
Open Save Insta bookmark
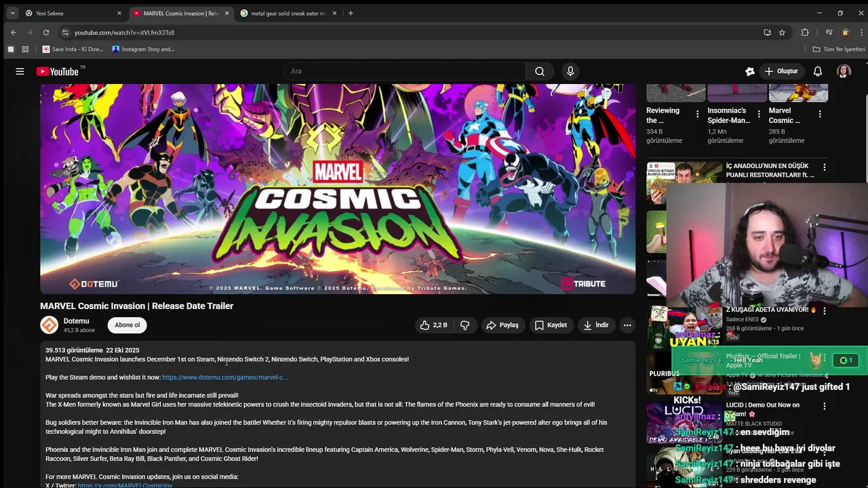click(x=73, y=49)
